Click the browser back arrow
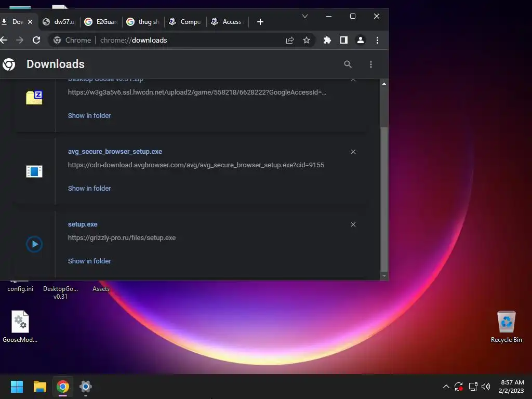 [x=4, y=40]
